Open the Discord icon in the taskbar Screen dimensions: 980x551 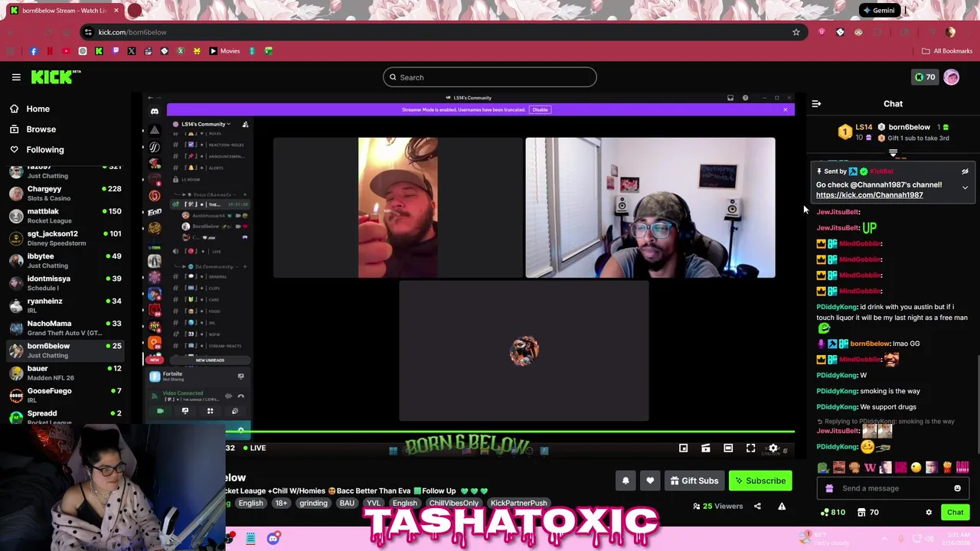[x=273, y=539]
